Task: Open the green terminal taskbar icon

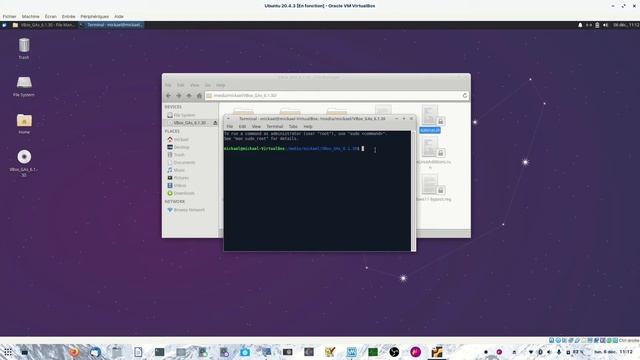Action: (x=373, y=352)
